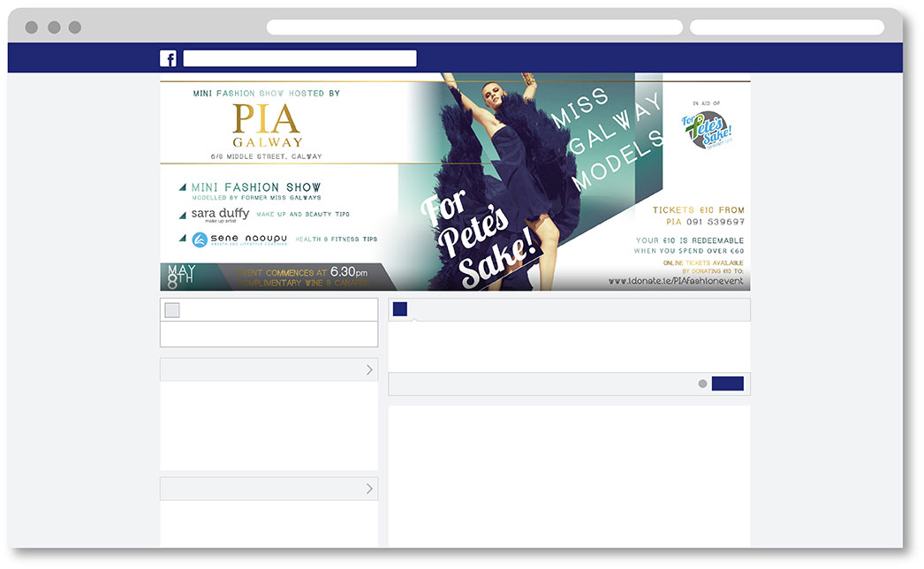
Task: Click the 'MISS GALWAY MODELS' banner text
Action: [x=607, y=139]
